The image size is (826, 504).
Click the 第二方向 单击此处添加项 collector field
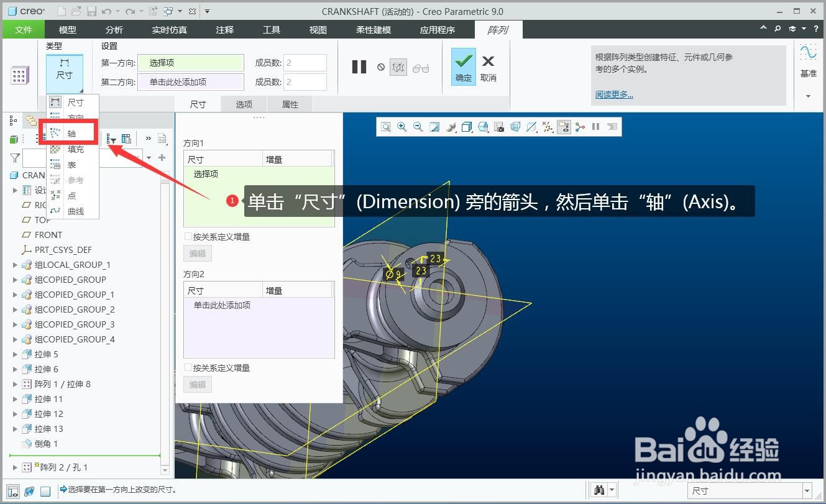tap(190, 82)
